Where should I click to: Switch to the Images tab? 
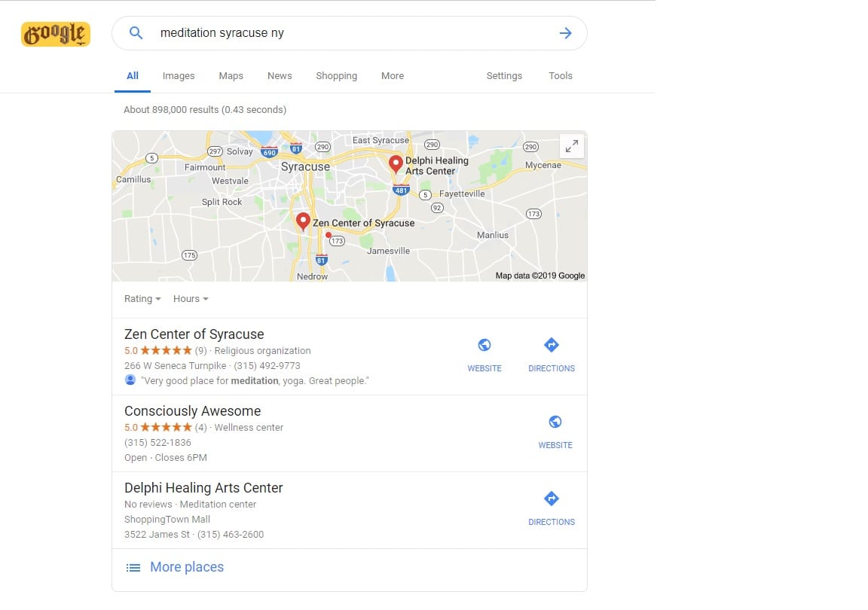tap(179, 76)
